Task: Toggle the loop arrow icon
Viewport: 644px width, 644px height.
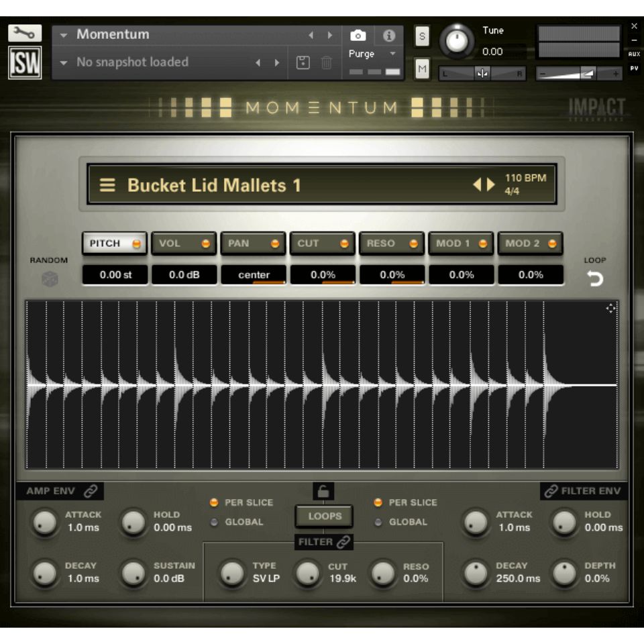Action: click(595, 278)
